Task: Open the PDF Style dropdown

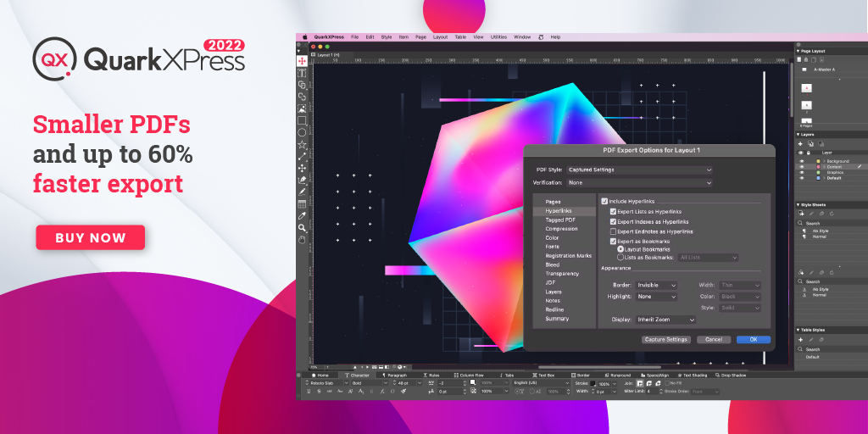Action: (639, 170)
